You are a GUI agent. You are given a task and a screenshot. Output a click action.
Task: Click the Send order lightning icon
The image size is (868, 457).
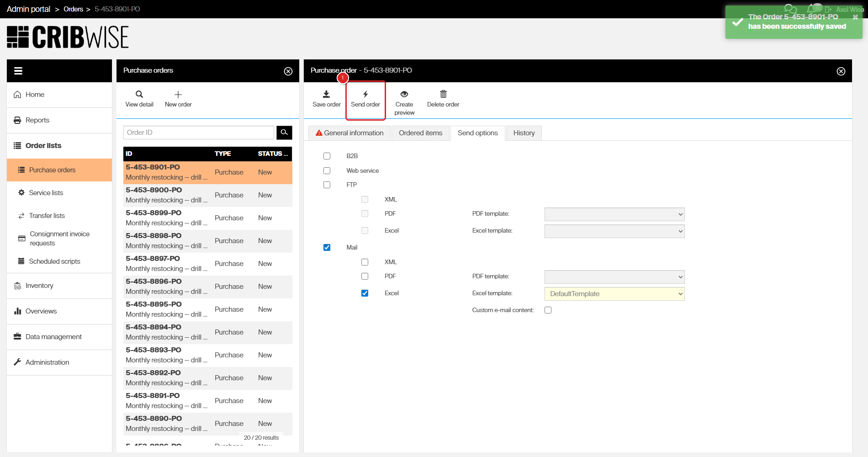(365, 94)
